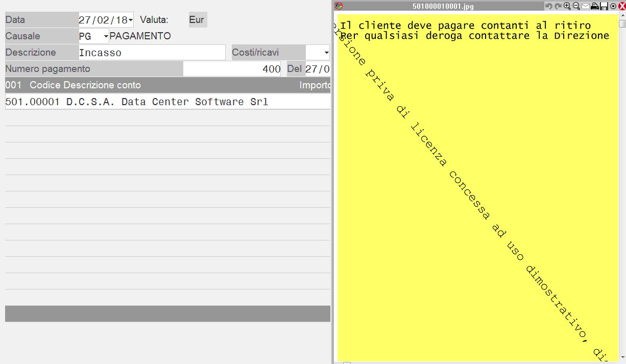This screenshot has width=626, height=364.
Task: Send the image via email envelope icon
Action: pos(585,6)
